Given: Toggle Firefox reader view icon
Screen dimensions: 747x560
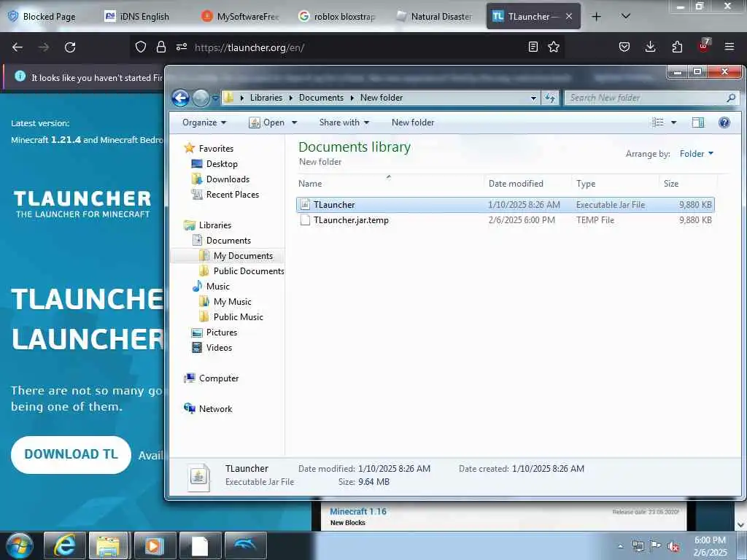Looking at the screenshot, I should point(533,47).
